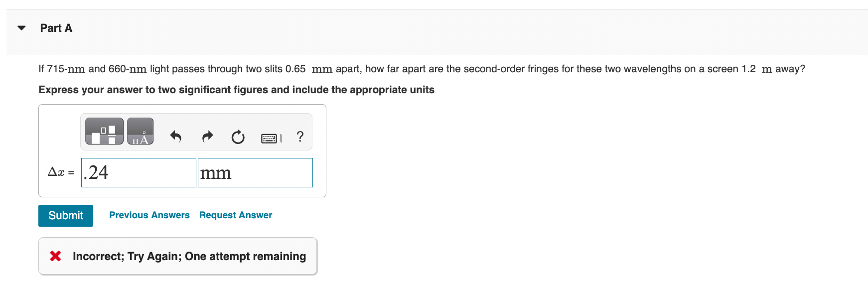Image resolution: width=868 pixels, height=289 pixels.
Task: Click the Part A header title
Action: point(56,28)
